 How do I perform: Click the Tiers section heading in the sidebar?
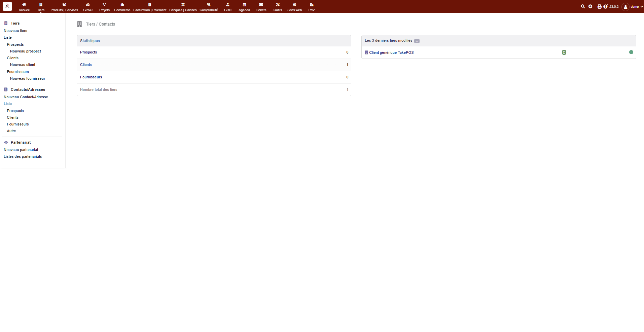(x=15, y=23)
